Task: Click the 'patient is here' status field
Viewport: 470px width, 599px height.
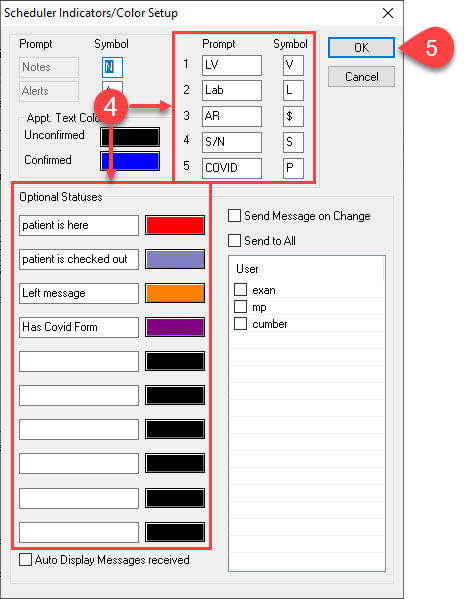Action: click(79, 225)
